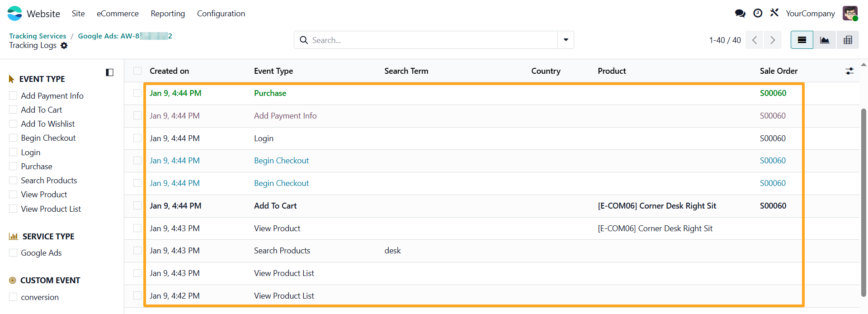Open the user avatar menu

pos(850,14)
